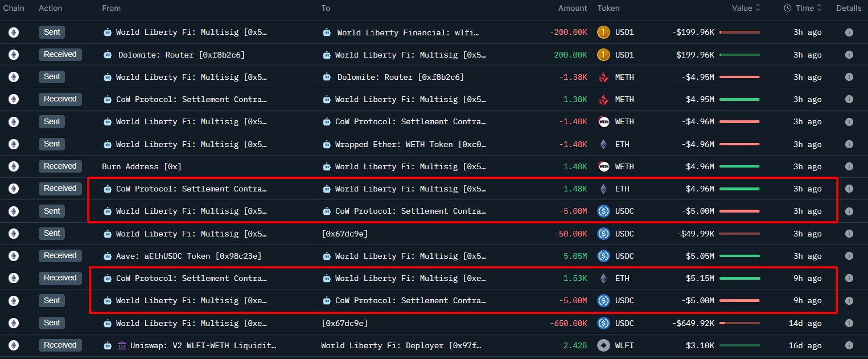Click the ETH token icon in -1.48K row
868x359 pixels.
click(x=603, y=144)
